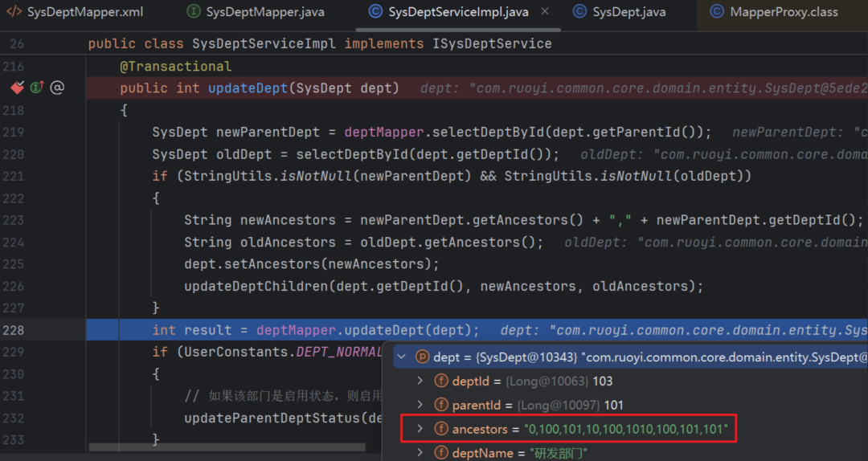Click the parameter icon beside dept variable
868x461 pixels.
pyautogui.click(x=423, y=357)
